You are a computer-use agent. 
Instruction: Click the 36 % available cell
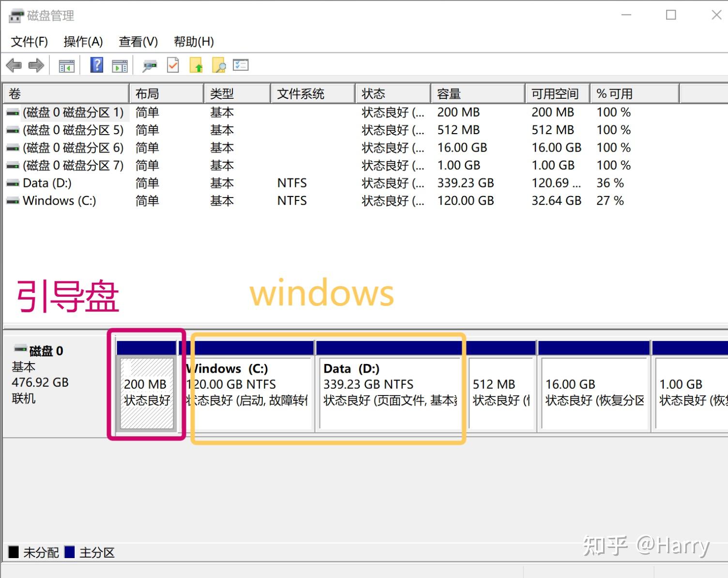click(x=610, y=183)
